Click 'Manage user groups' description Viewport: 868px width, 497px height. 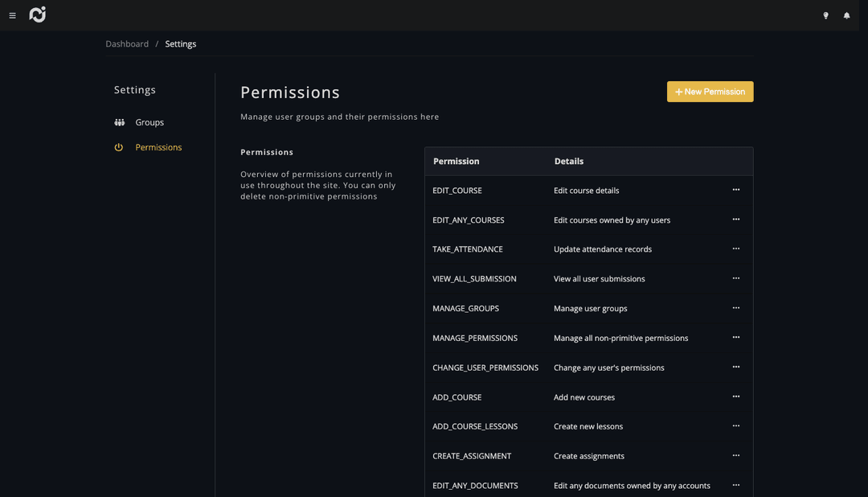pyautogui.click(x=590, y=309)
